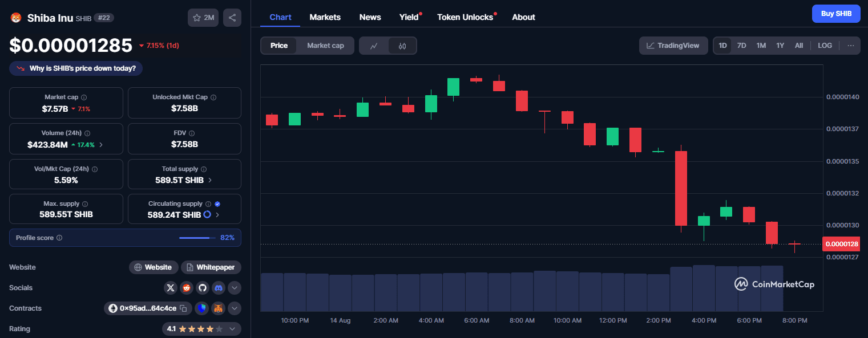The image size is (868, 338).
Task: Open the Yield tab
Action: point(409,17)
